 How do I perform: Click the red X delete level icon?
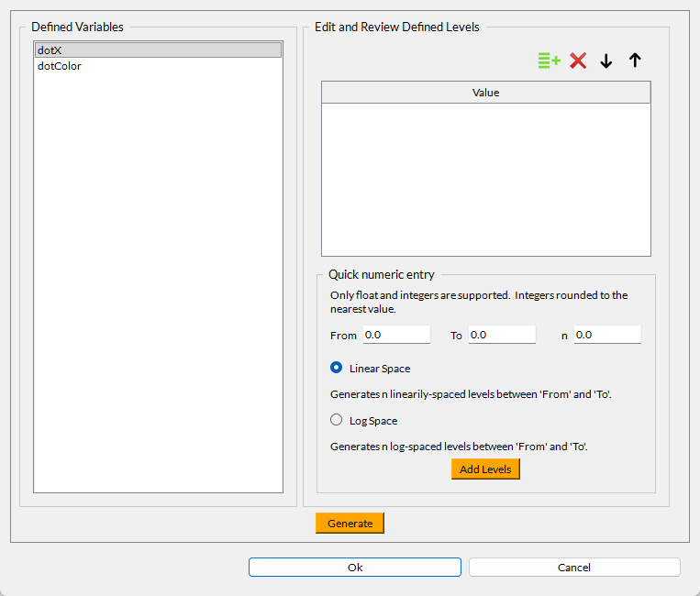(578, 61)
